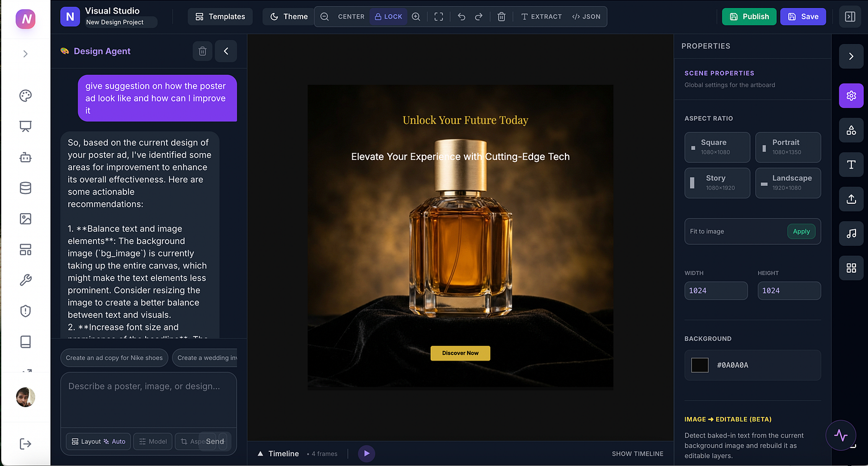Collapse the Design Agent chat panel

click(x=226, y=51)
